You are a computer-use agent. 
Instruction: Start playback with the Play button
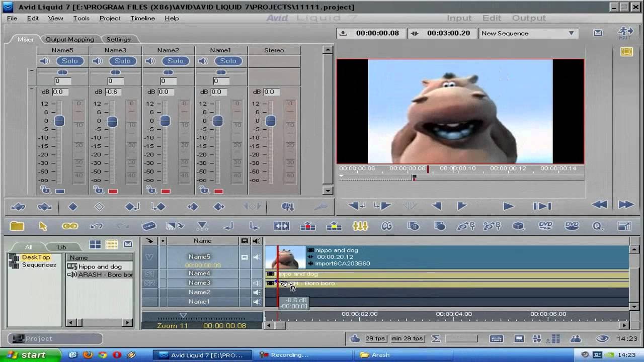[x=508, y=206]
